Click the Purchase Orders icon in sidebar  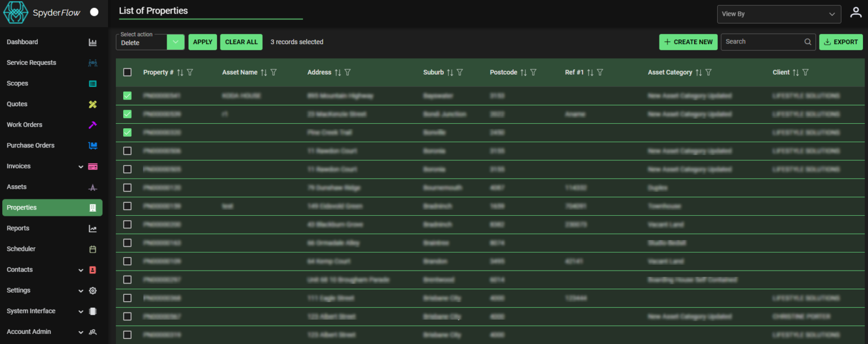92,145
